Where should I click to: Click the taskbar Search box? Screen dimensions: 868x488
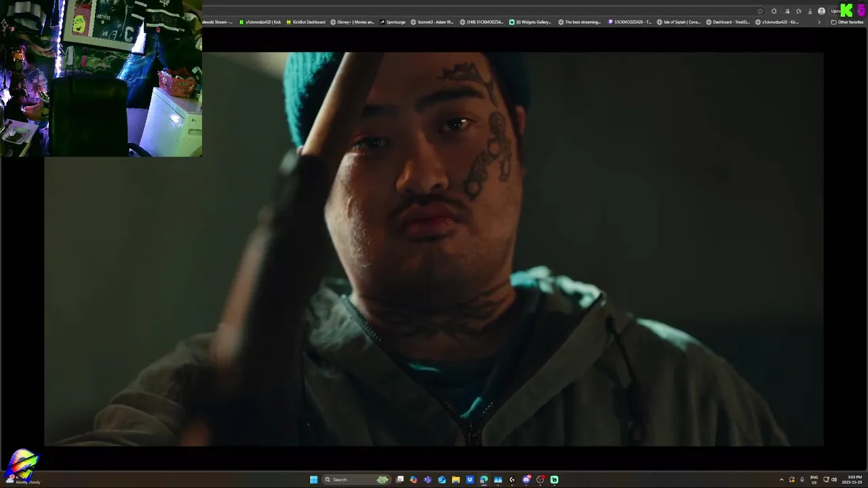[357, 480]
